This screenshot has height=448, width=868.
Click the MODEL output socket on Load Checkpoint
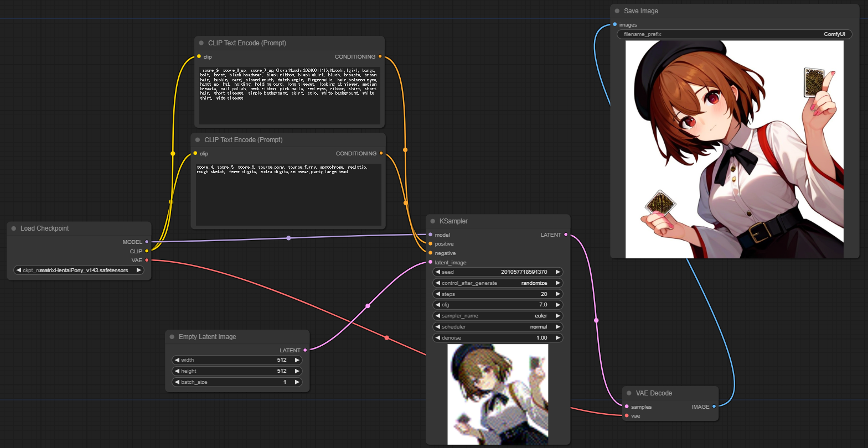[x=147, y=242]
